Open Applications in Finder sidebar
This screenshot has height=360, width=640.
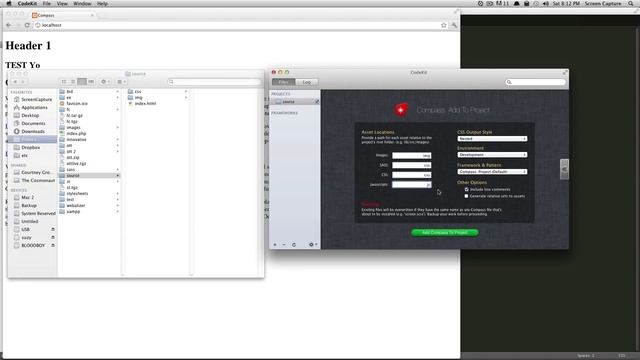pos(34,107)
